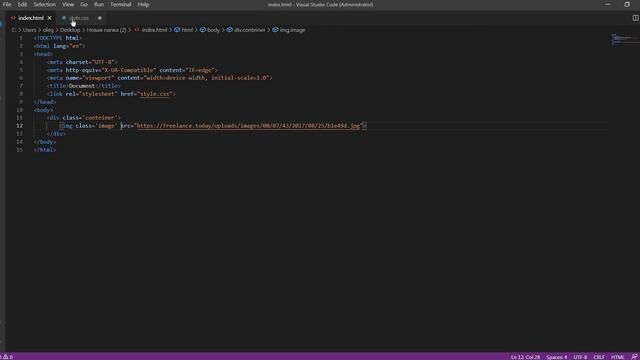Image resolution: width=640 pixels, height=360 pixels.
Task: Restore the VS Code window size
Action: pyautogui.click(x=627, y=4)
